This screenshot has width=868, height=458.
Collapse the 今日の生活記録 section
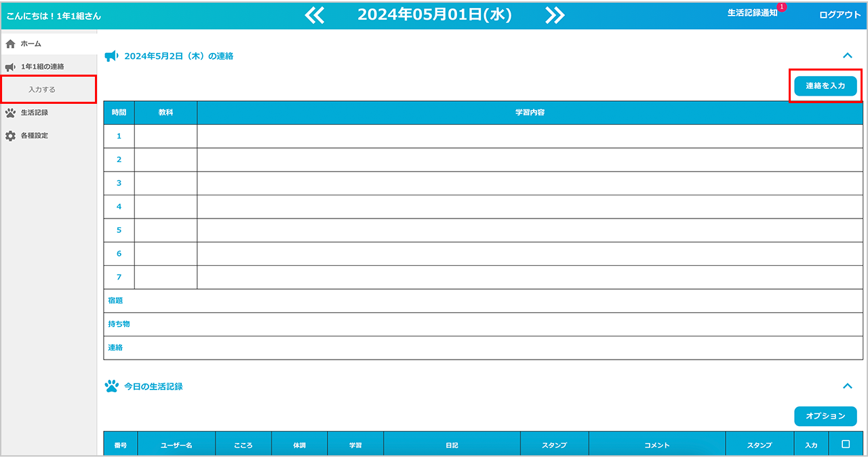(x=847, y=386)
